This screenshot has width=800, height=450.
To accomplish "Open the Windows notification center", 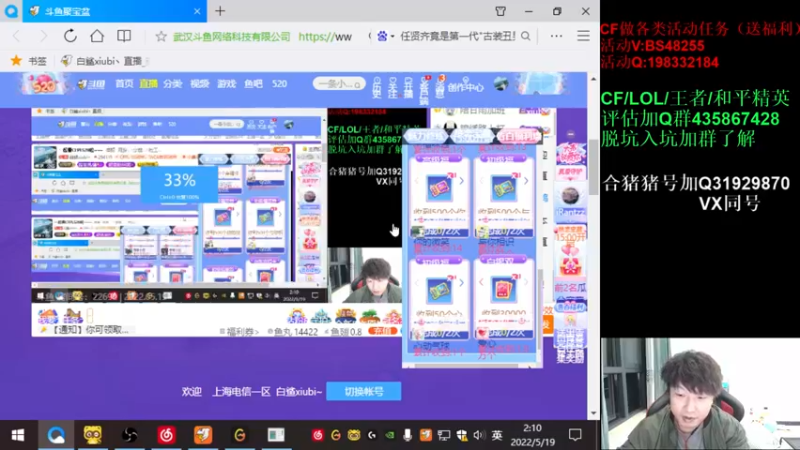I will [x=575, y=435].
